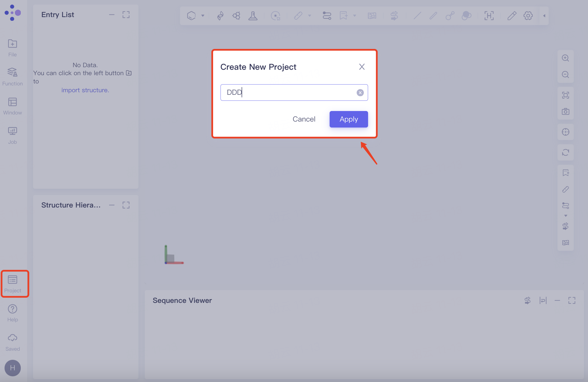Collapse the toolbar using the right arrow
The height and width of the screenshot is (382, 588).
(x=544, y=16)
